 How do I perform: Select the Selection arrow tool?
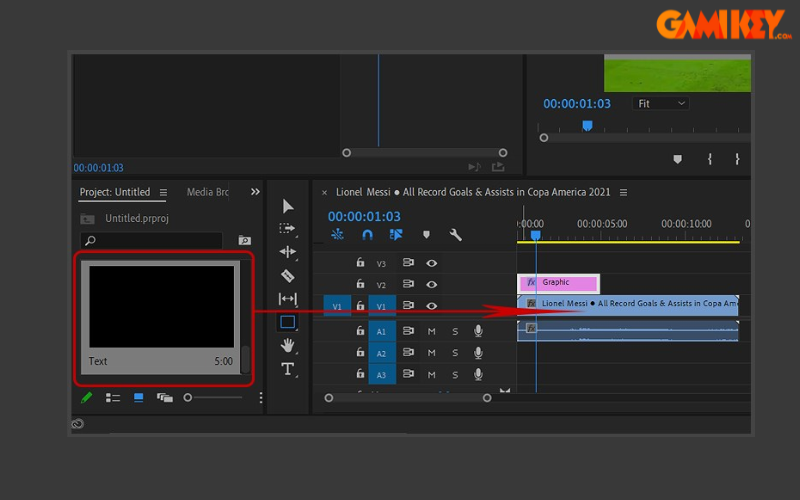pyautogui.click(x=288, y=206)
